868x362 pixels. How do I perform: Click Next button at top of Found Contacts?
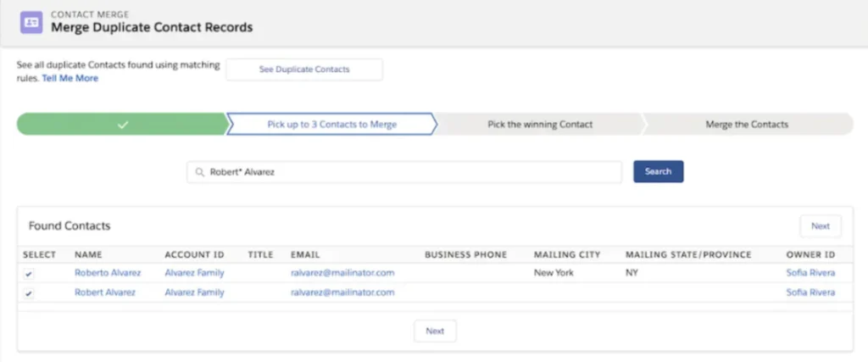(820, 226)
